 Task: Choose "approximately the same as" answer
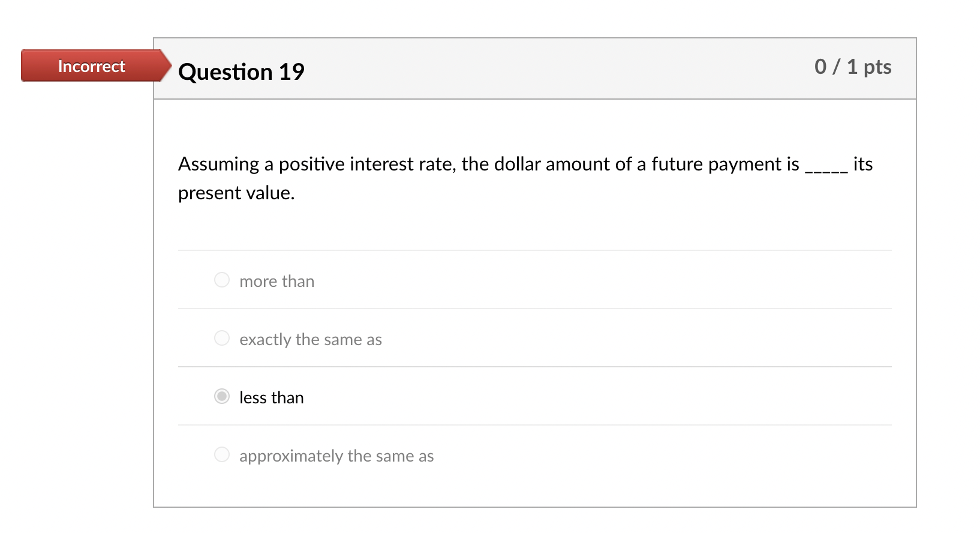(x=222, y=454)
